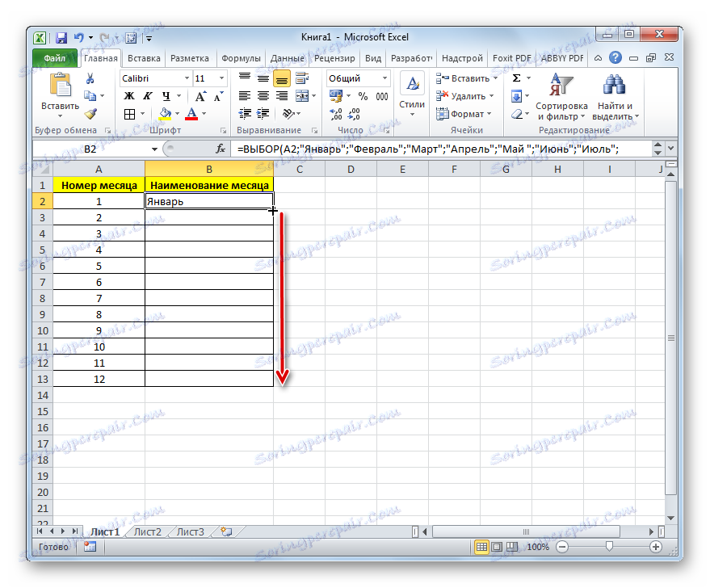
Task: Click the Insert Function fx icon
Action: pos(220,149)
